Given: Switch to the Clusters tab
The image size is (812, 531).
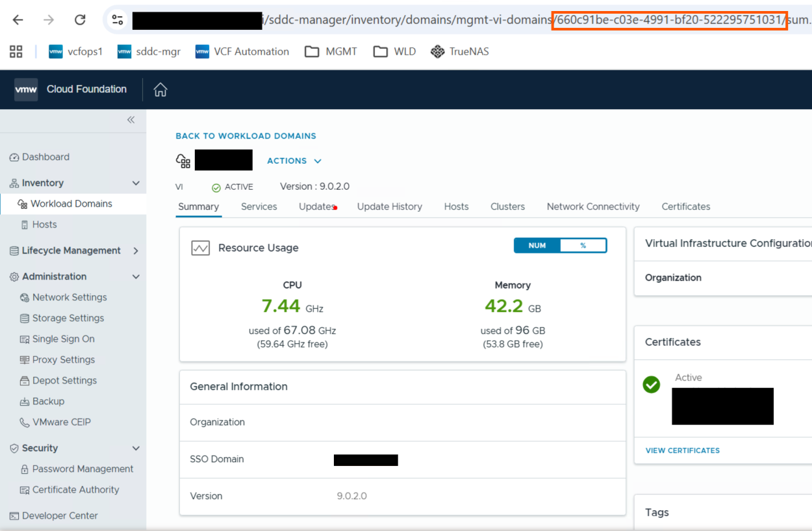Looking at the screenshot, I should 507,207.
